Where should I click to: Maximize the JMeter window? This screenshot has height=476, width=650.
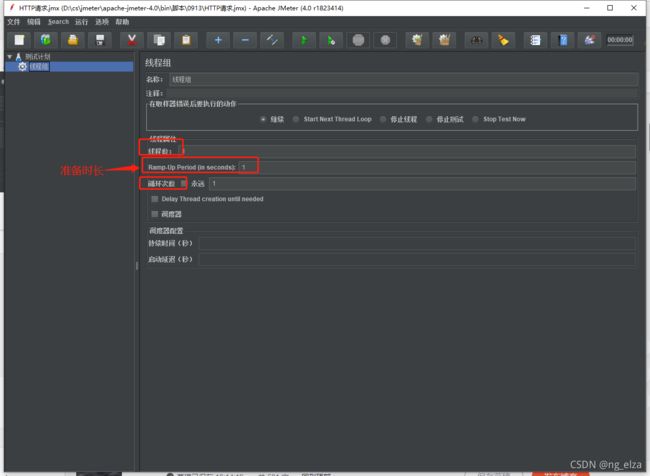[x=610, y=8]
